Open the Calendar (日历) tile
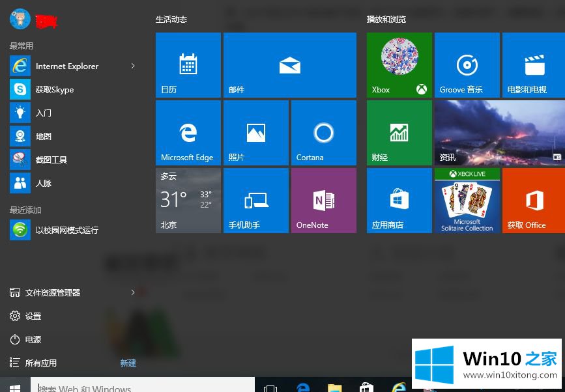The image size is (565, 392). click(188, 65)
